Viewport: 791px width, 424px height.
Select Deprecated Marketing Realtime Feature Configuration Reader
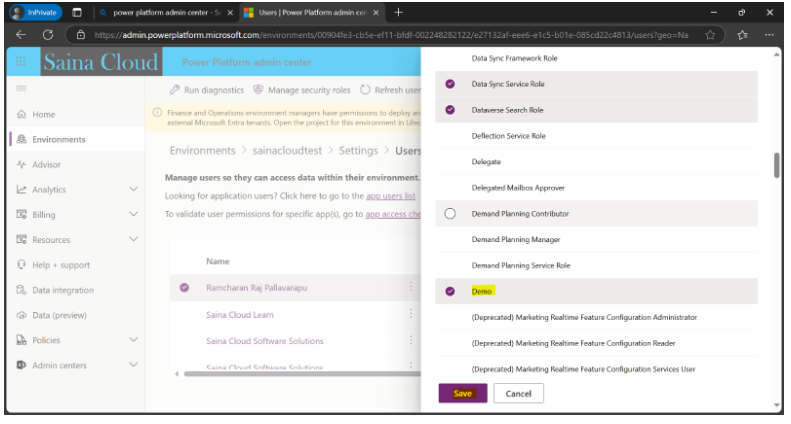tap(596, 343)
